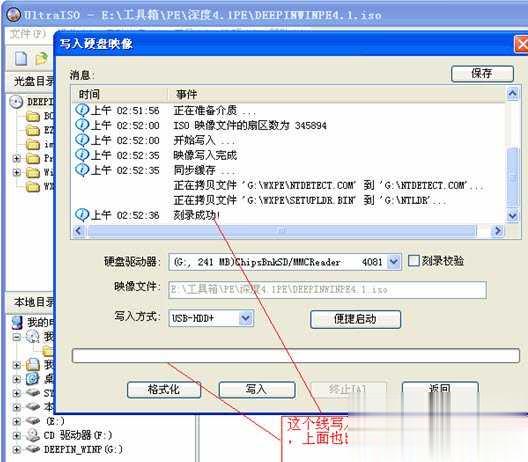Click the 写入 button
Viewport: 528px width, 462px height.
click(x=257, y=390)
